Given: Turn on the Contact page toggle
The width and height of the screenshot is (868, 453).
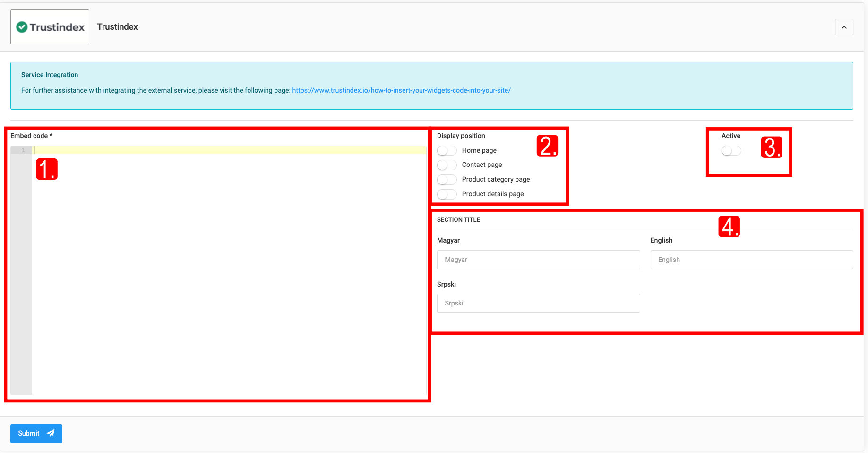Looking at the screenshot, I should coord(447,165).
